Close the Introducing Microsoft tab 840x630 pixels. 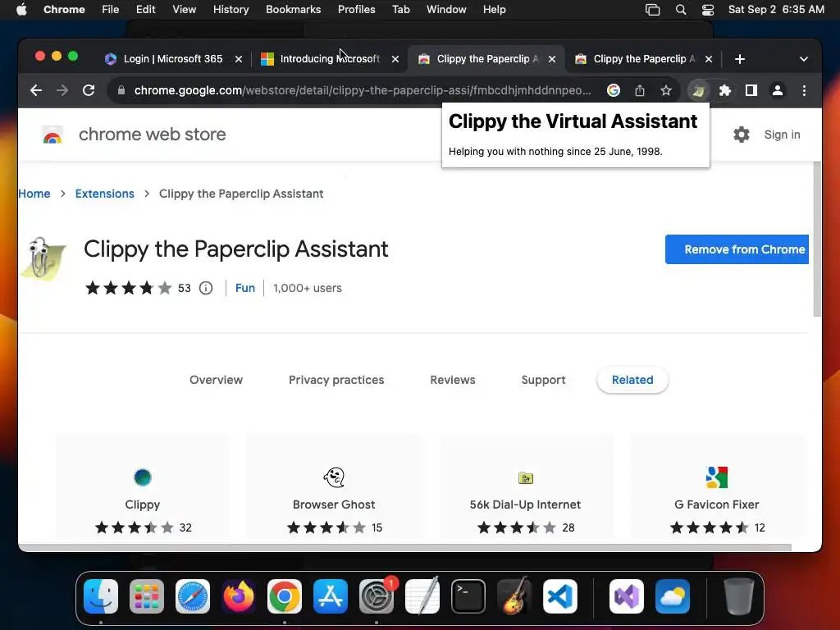tap(395, 59)
